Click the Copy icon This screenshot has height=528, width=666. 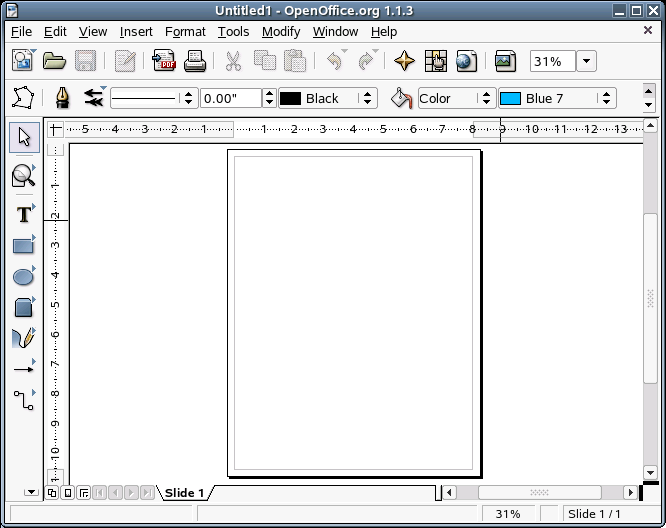coord(265,61)
